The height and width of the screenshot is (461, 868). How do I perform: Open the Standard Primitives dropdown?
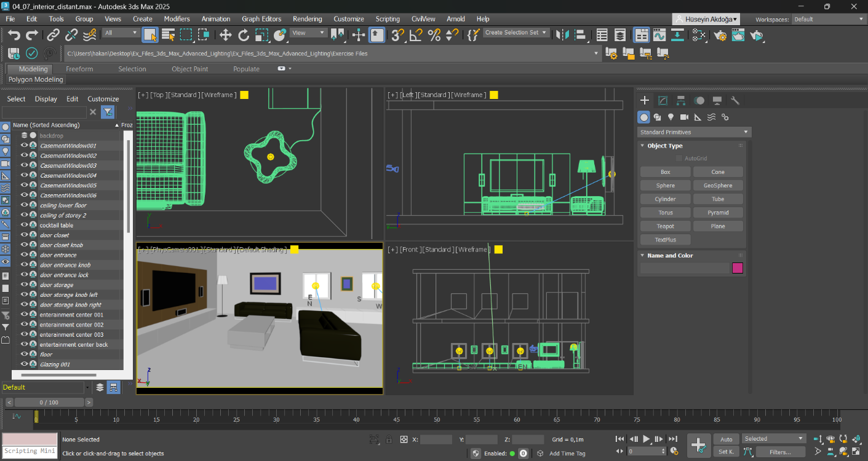coord(694,132)
